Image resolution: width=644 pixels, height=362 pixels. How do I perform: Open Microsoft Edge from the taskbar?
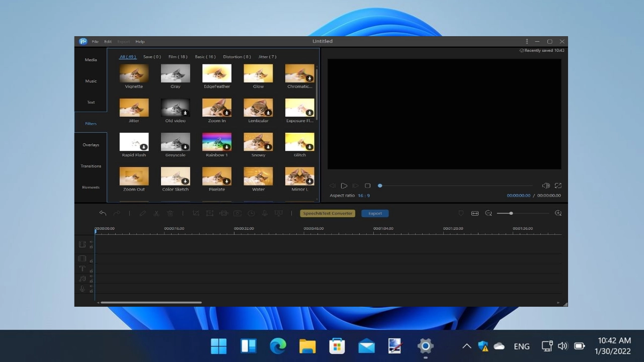pyautogui.click(x=278, y=346)
